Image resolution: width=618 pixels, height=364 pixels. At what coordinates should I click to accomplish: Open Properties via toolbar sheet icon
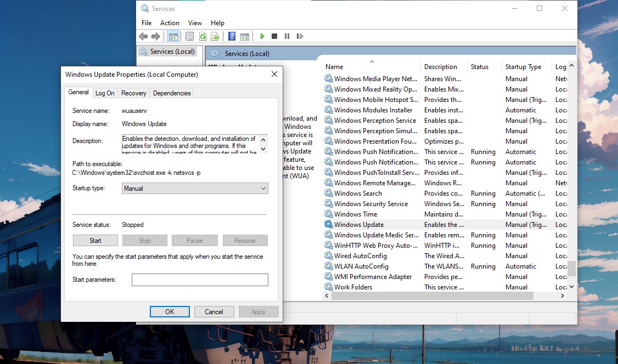pyautogui.click(x=189, y=36)
